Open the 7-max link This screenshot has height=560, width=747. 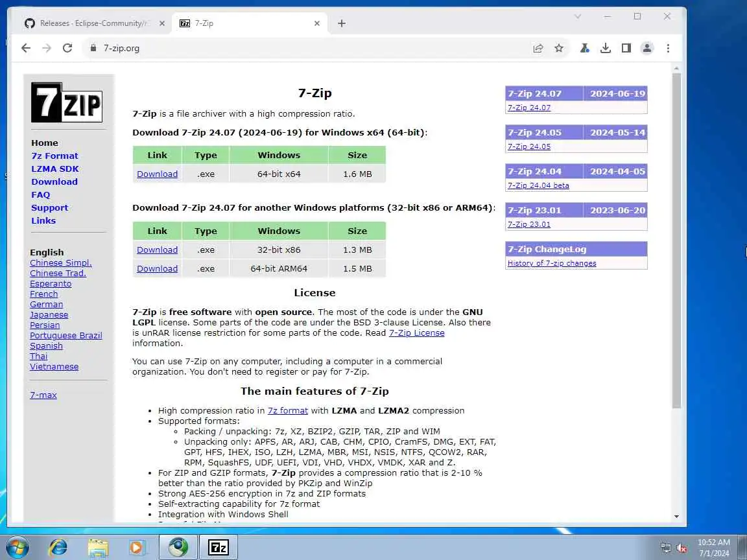tap(43, 395)
